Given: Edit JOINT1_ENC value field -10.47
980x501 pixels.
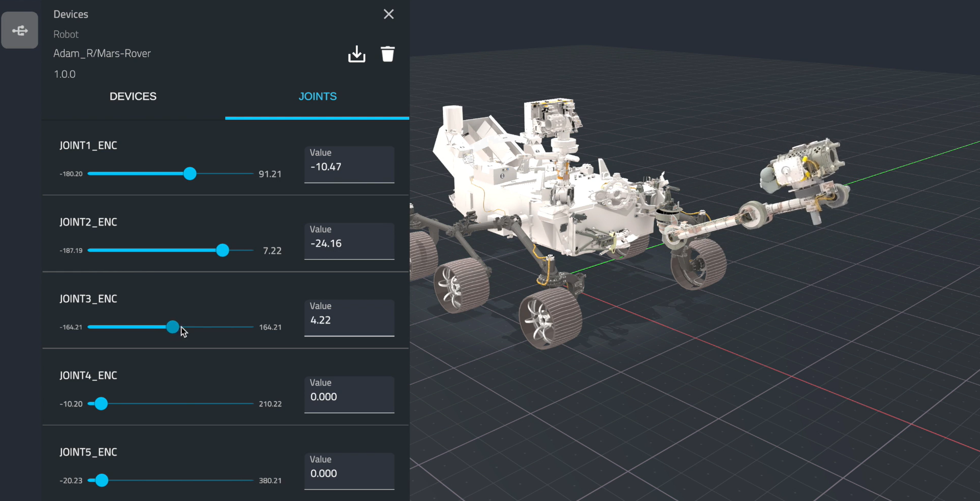Looking at the screenshot, I should click(349, 165).
